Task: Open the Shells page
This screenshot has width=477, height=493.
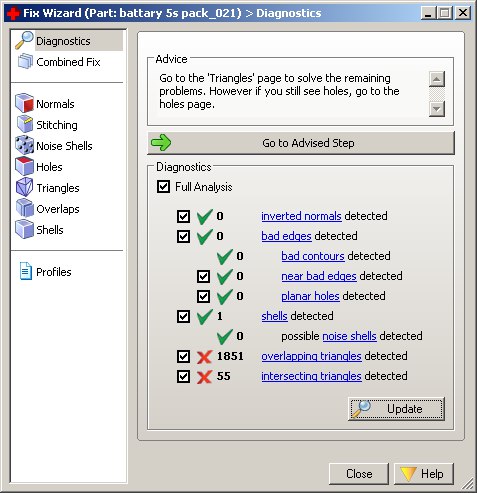Action: point(50,230)
